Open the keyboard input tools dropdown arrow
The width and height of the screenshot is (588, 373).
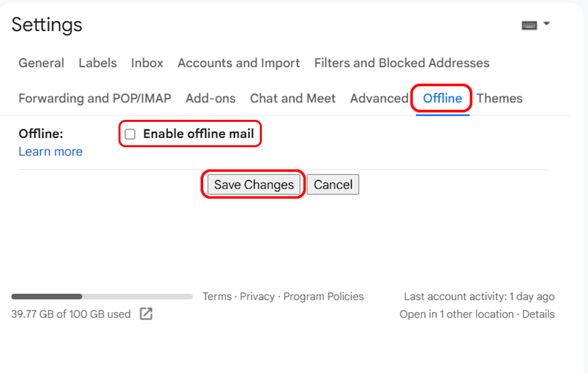547,23
